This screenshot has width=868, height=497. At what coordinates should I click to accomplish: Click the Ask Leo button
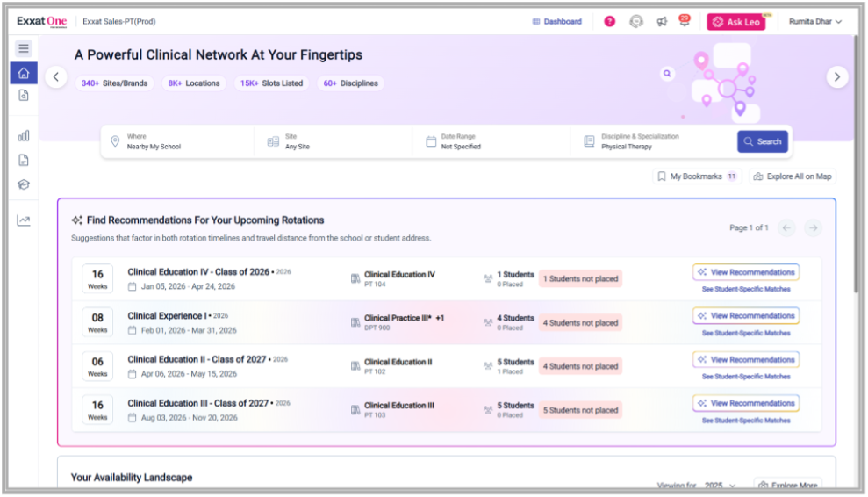[735, 22]
